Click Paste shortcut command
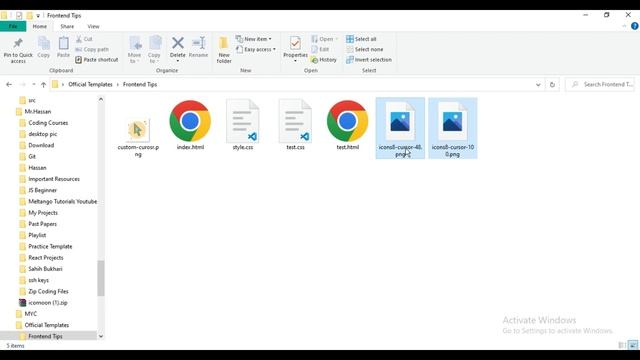 point(97,60)
